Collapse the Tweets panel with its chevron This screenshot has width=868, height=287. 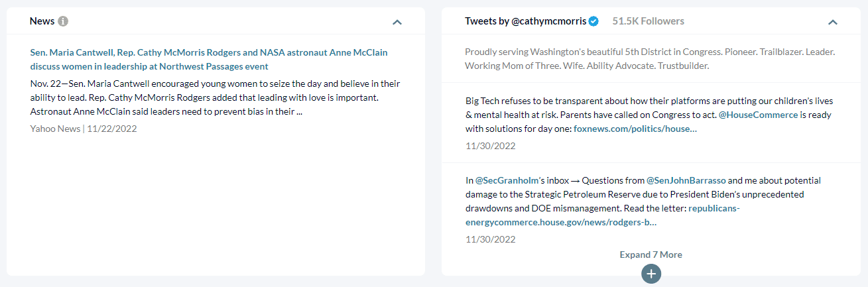(x=833, y=22)
